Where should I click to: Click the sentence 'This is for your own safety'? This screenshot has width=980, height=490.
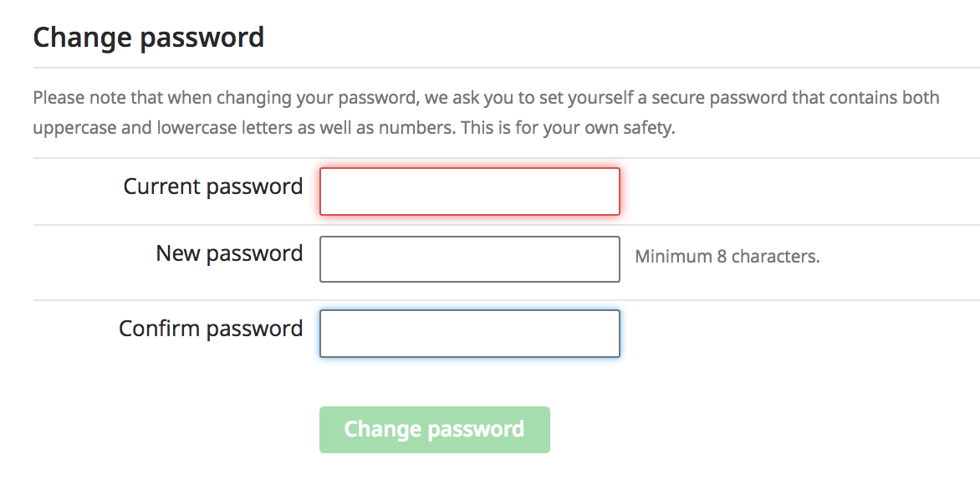(x=568, y=128)
